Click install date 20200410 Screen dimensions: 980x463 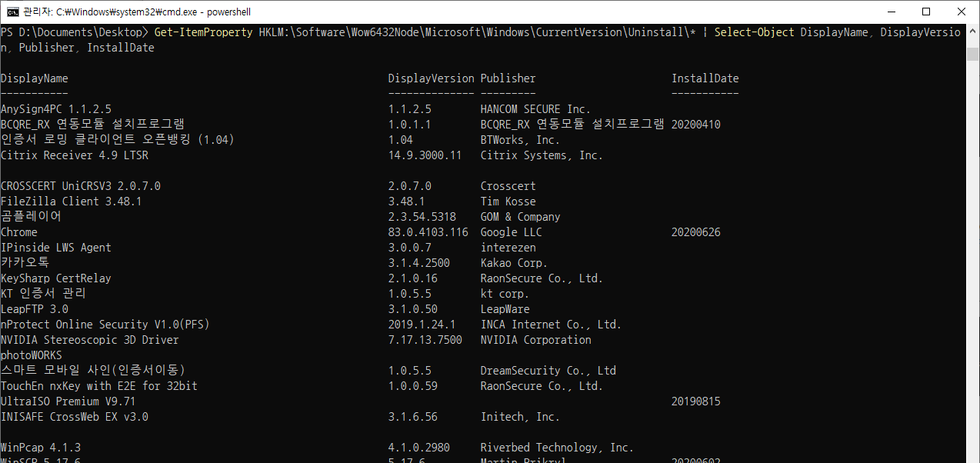click(x=696, y=125)
